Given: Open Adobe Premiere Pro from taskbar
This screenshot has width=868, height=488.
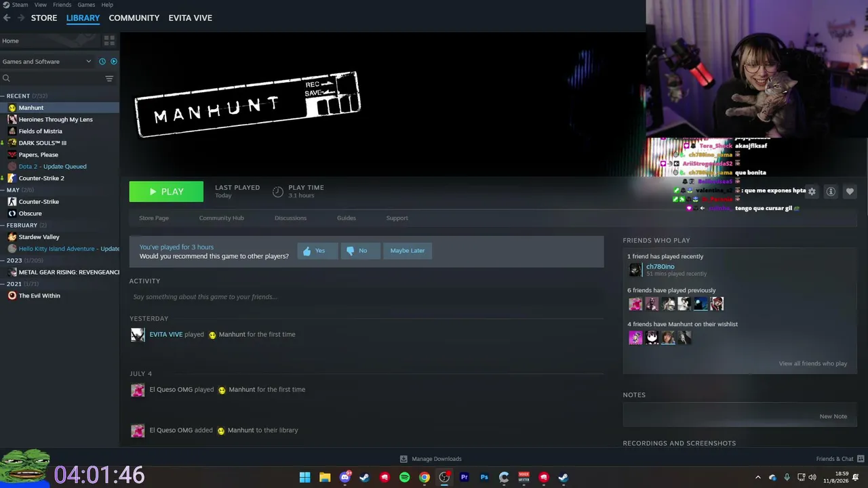Looking at the screenshot, I should coord(465,477).
